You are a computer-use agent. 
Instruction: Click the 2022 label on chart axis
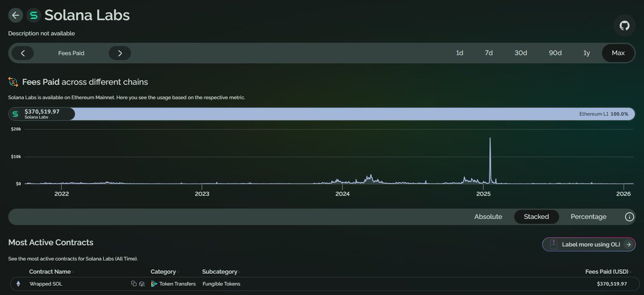pos(62,194)
